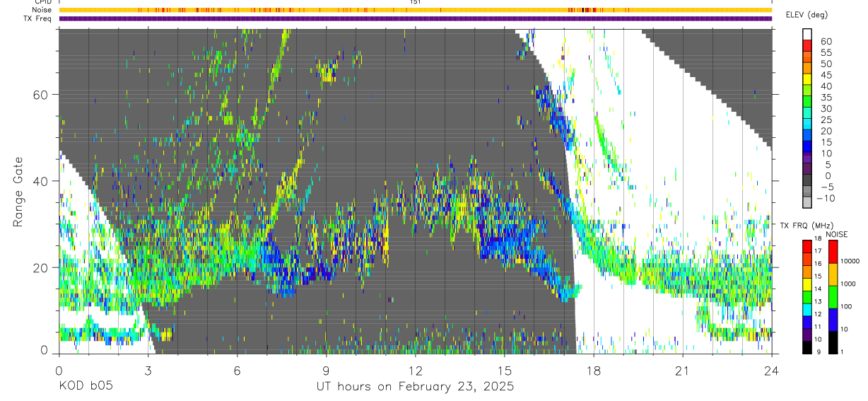Click the "10000" label on NOISE legend

pyautogui.click(x=849, y=261)
